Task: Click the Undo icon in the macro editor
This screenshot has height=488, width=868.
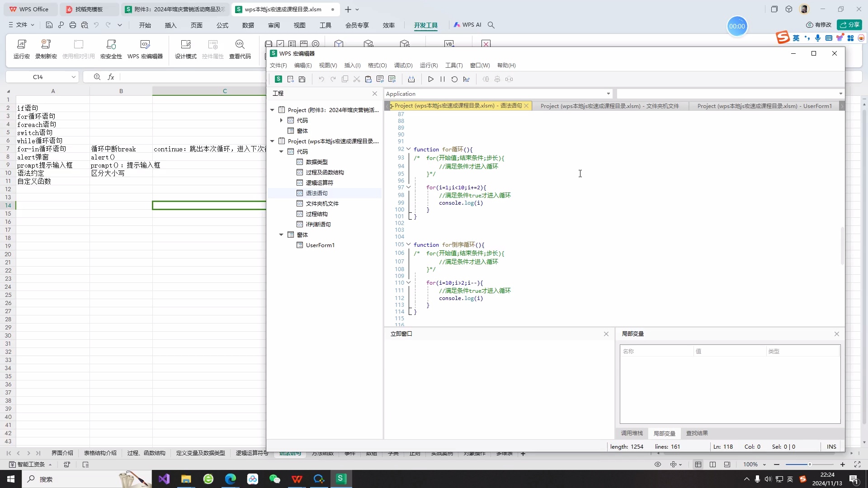Action: [321, 79]
